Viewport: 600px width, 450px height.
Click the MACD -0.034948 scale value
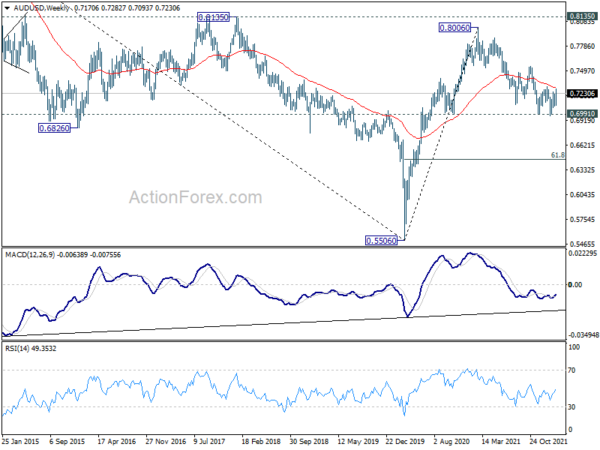(583, 335)
